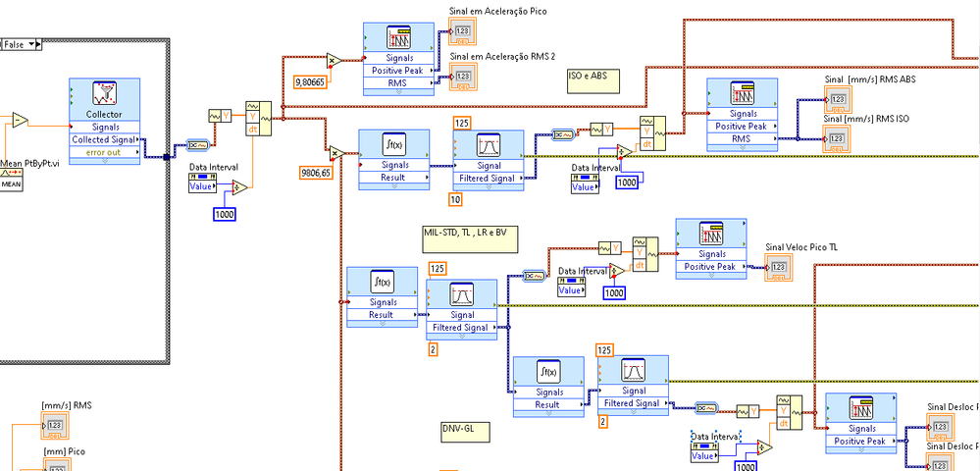Screen dimensions: 980x471
Task: Click Amplitude VI icon feeding Sinal [mm/s] RMS ABS
Action: [742, 93]
